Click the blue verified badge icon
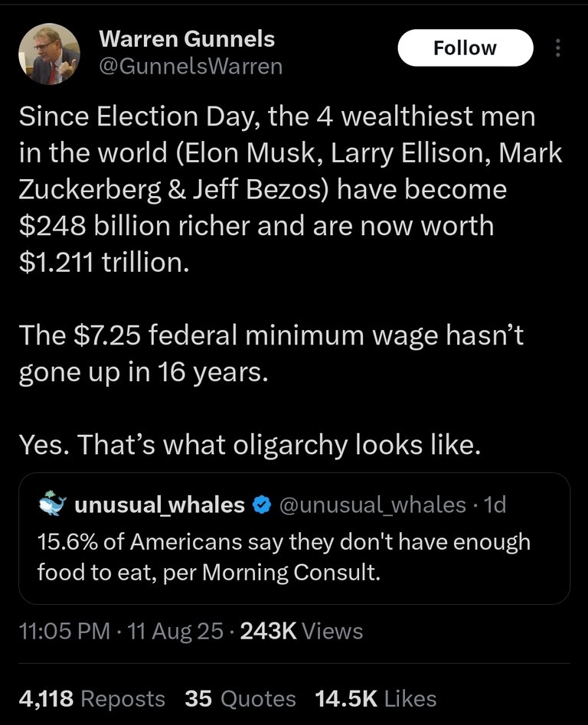The height and width of the screenshot is (725, 588). (261, 505)
